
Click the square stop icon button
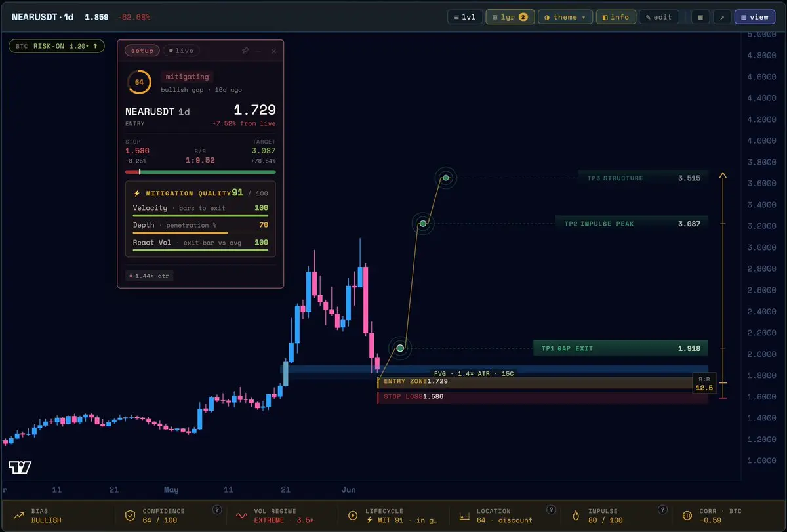700,17
